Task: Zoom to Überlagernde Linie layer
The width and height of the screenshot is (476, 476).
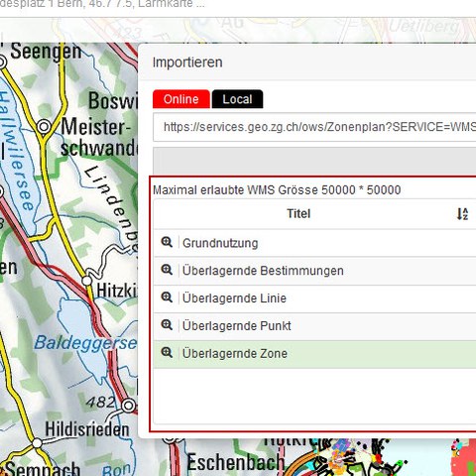Action: click(x=167, y=297)
